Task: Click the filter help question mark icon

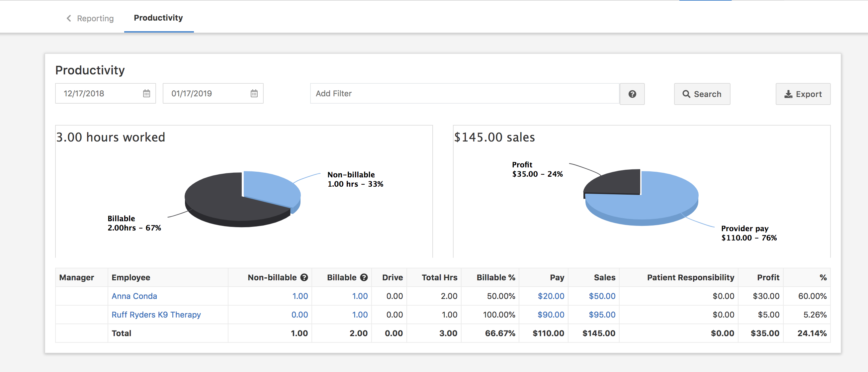Action: pos(632,94)
